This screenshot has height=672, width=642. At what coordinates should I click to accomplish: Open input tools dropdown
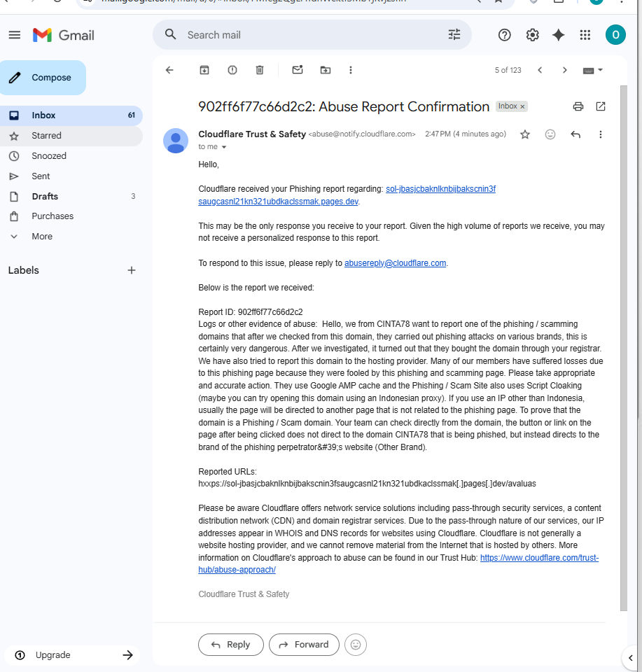point(593,70)
